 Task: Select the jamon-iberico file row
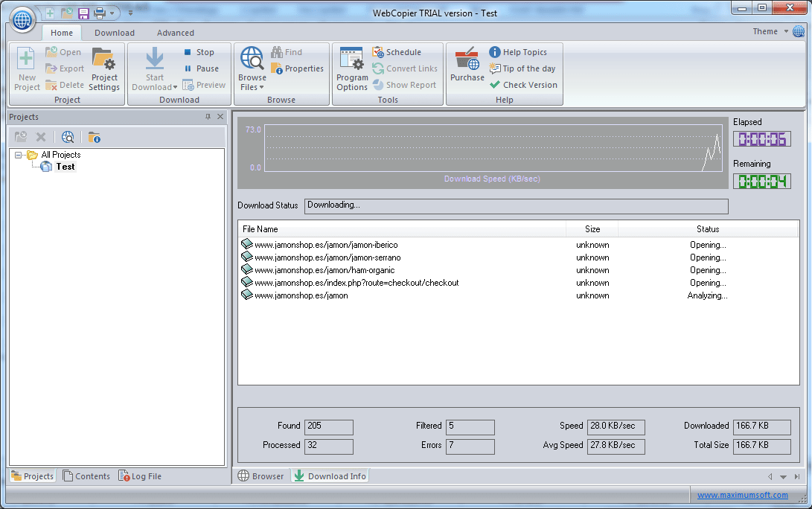[518, 245]
